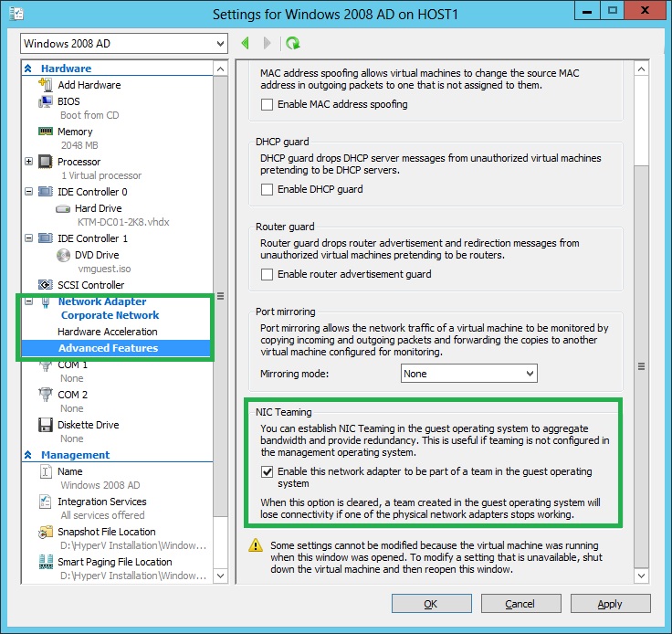Click the SCSI Controller icon
Image resolution: width=672 pixels, height=634 pixels.
pos(46,285)
